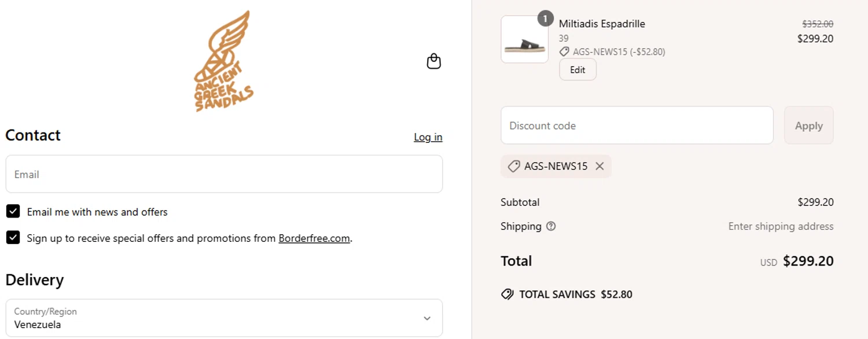Viewport: 868px width, 339px height.
Task: Click the Contact heading
Action: 33,135
